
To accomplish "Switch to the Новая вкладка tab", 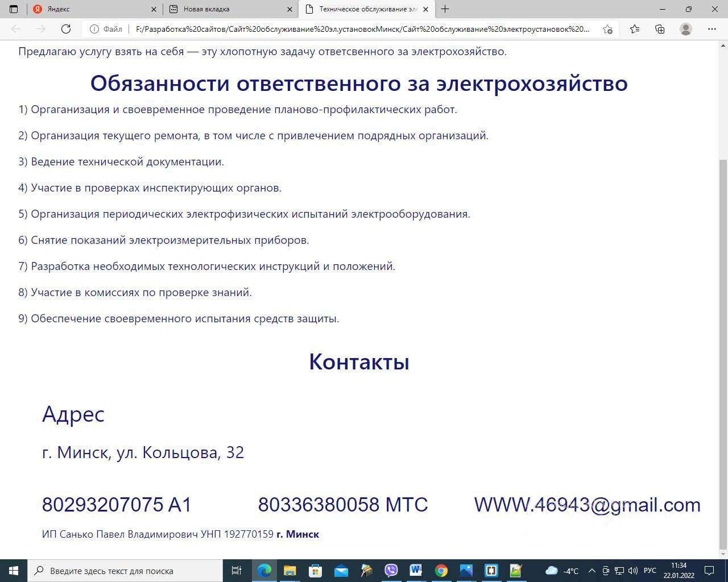I will (227, 9).
